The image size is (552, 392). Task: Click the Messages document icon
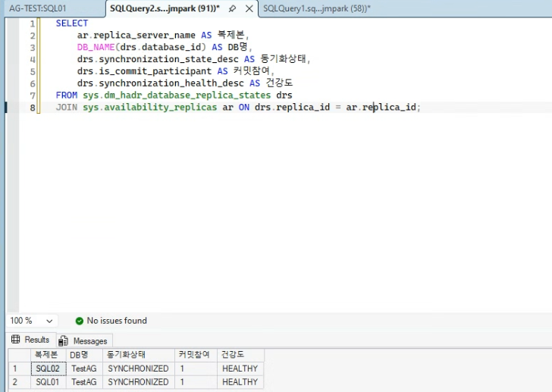click(x=64, y=340)
